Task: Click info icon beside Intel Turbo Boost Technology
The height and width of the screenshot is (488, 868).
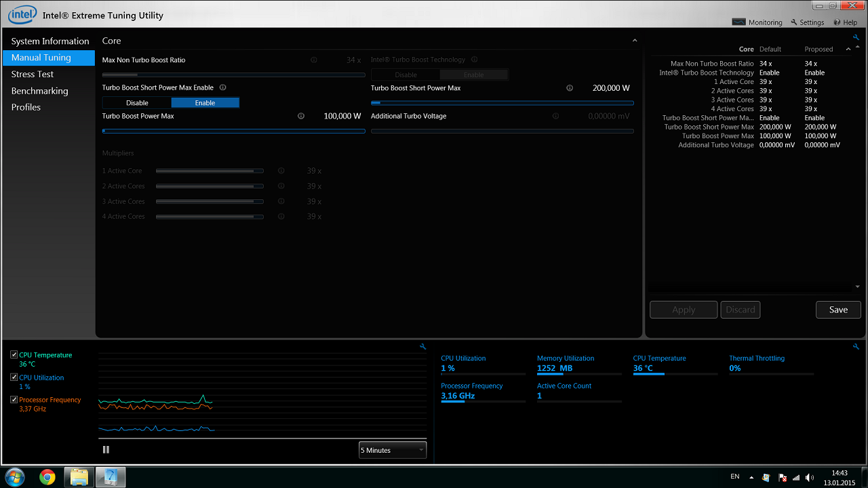Action: click(474, 60)
